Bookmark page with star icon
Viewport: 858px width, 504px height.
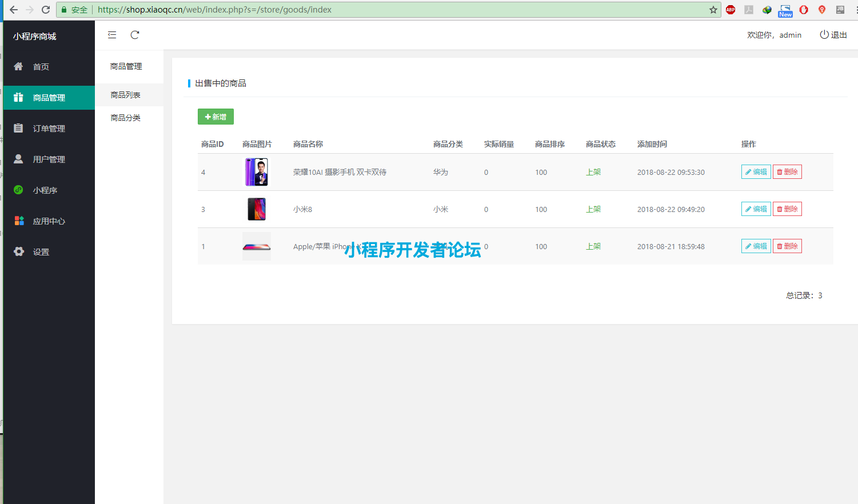[713, 10]
